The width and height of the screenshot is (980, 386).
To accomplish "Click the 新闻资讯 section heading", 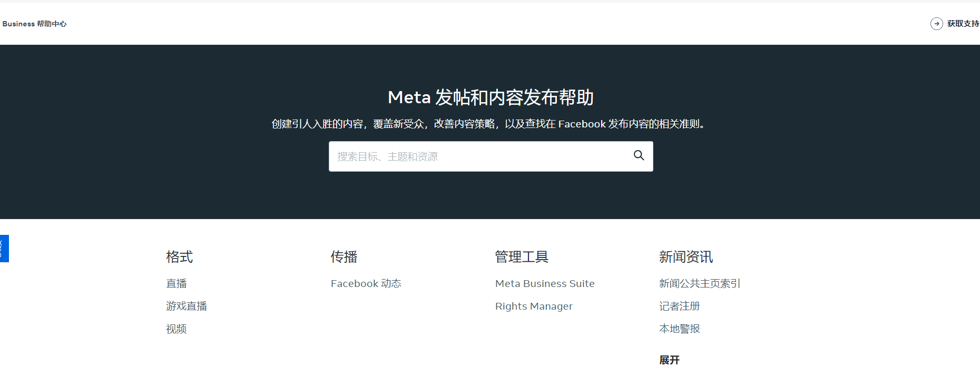I will (x=686, y=256).
